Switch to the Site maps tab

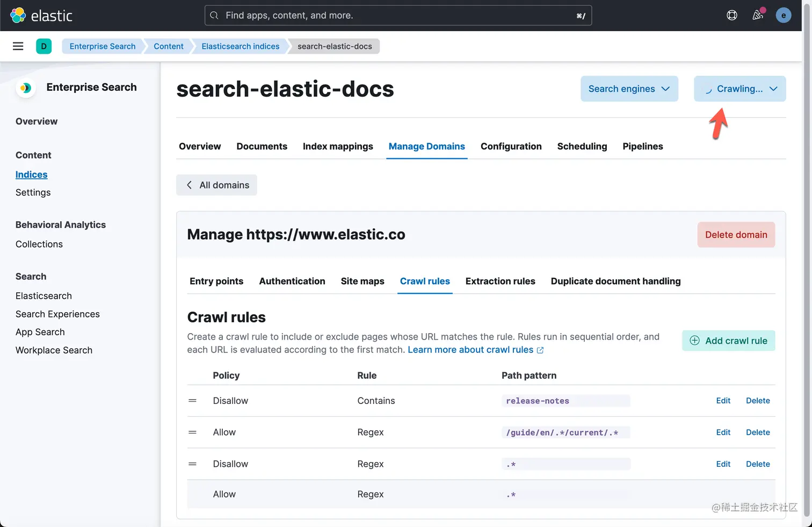pos(363,281)
